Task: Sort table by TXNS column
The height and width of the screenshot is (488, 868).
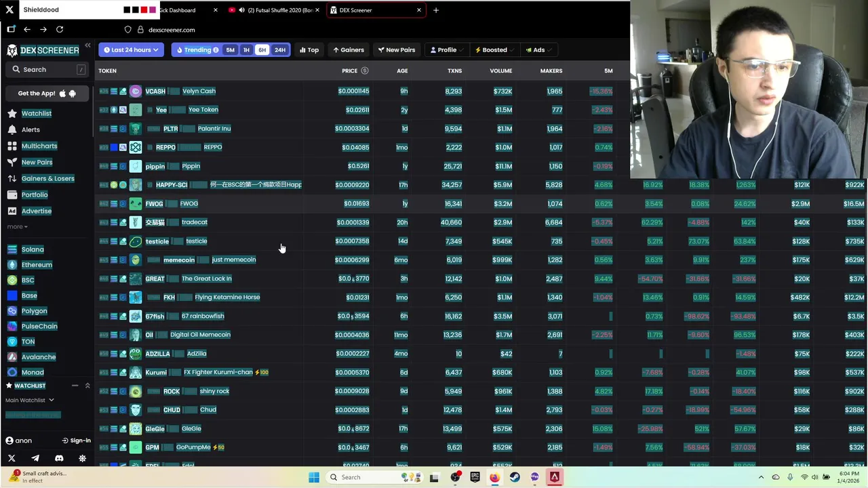Action: (x=454, y=70)
